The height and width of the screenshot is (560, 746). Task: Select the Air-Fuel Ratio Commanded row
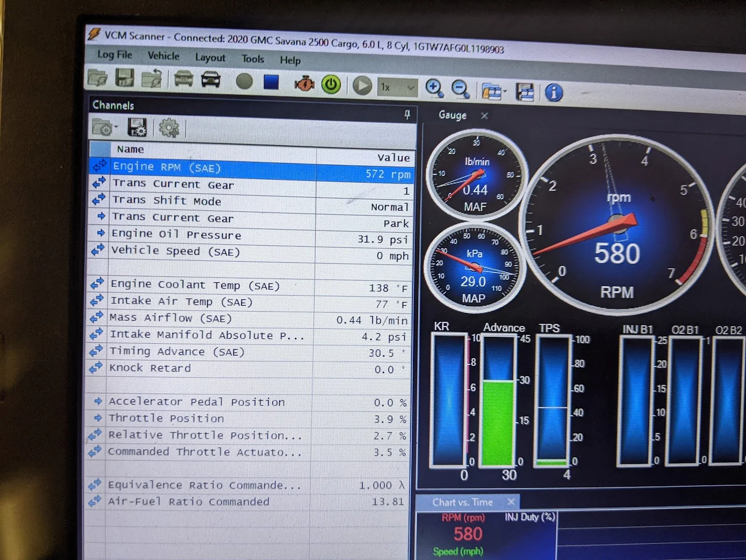pyautogui.click(x=245, y=501)
